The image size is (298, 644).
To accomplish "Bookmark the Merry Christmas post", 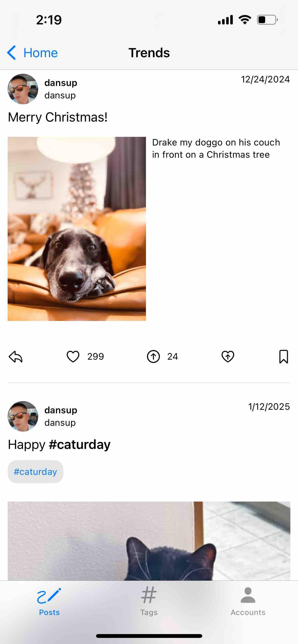I will point(284,357).
